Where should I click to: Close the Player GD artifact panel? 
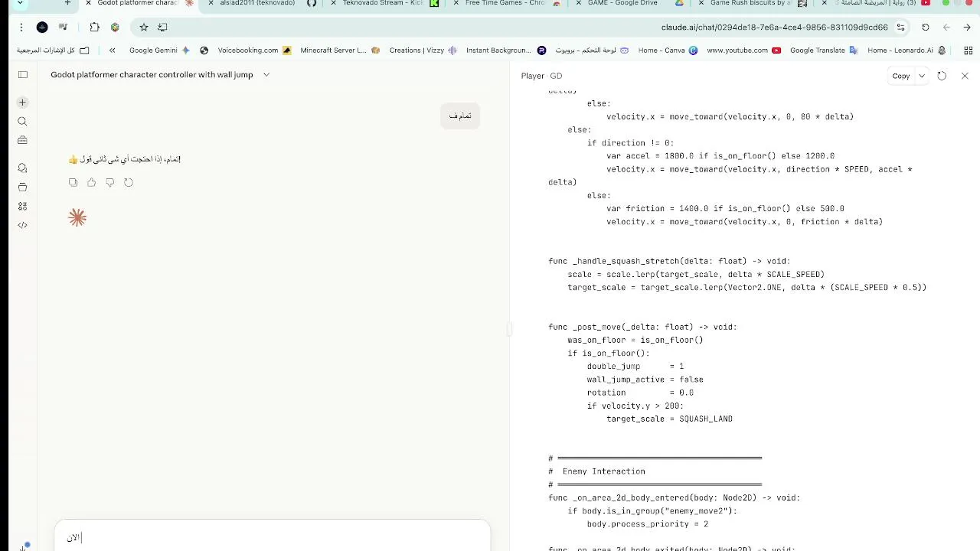[965, 76]
